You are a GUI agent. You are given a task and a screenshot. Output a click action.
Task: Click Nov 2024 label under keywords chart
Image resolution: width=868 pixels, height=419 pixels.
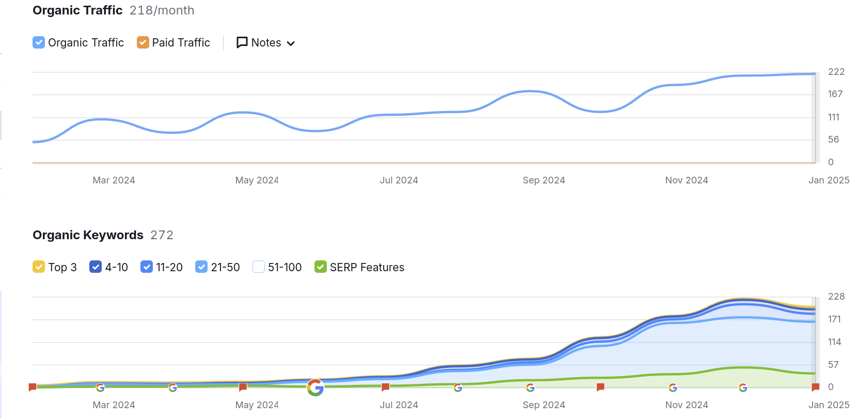(x=686, y=405)
